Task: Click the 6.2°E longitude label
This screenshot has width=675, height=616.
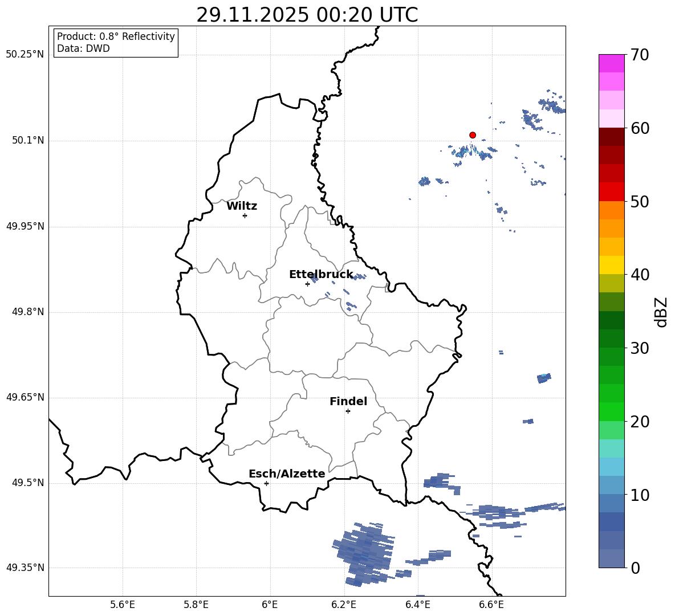Action: 344,605
